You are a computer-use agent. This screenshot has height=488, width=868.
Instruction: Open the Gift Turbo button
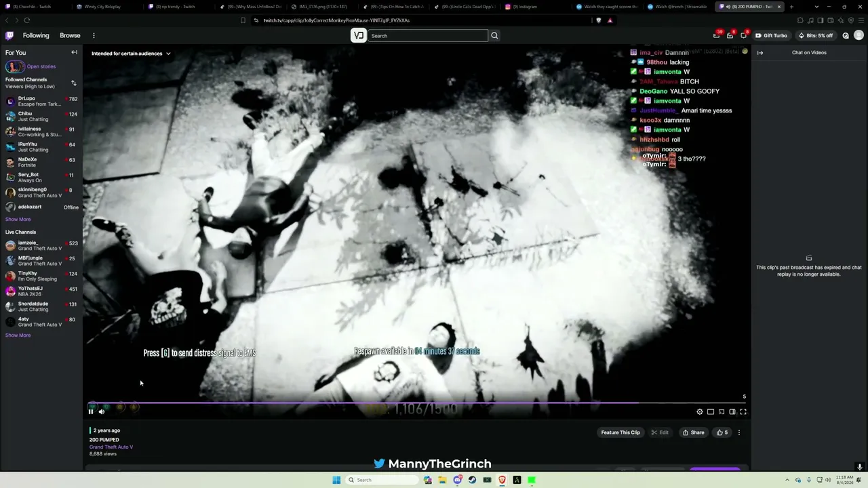(x=772, y=36)
